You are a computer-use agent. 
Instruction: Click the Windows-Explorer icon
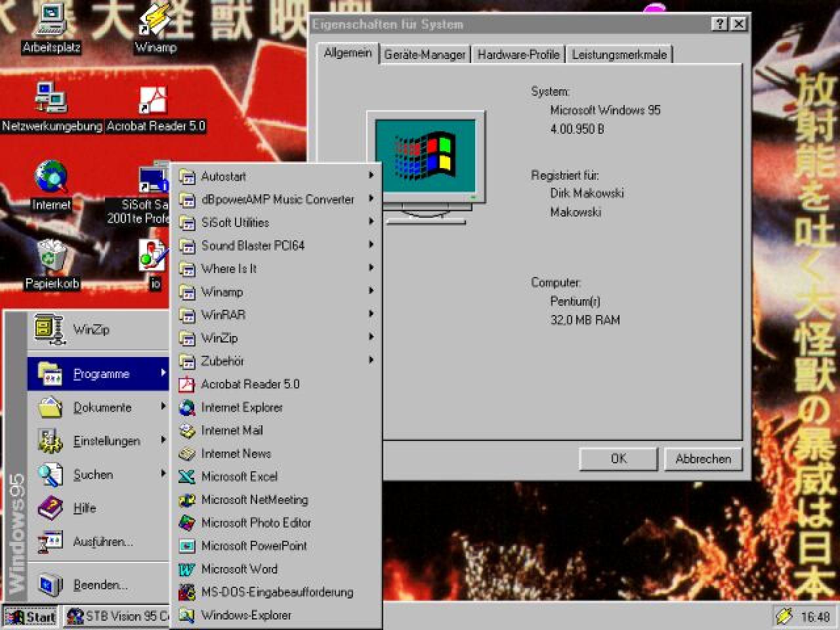pos(187,616)
